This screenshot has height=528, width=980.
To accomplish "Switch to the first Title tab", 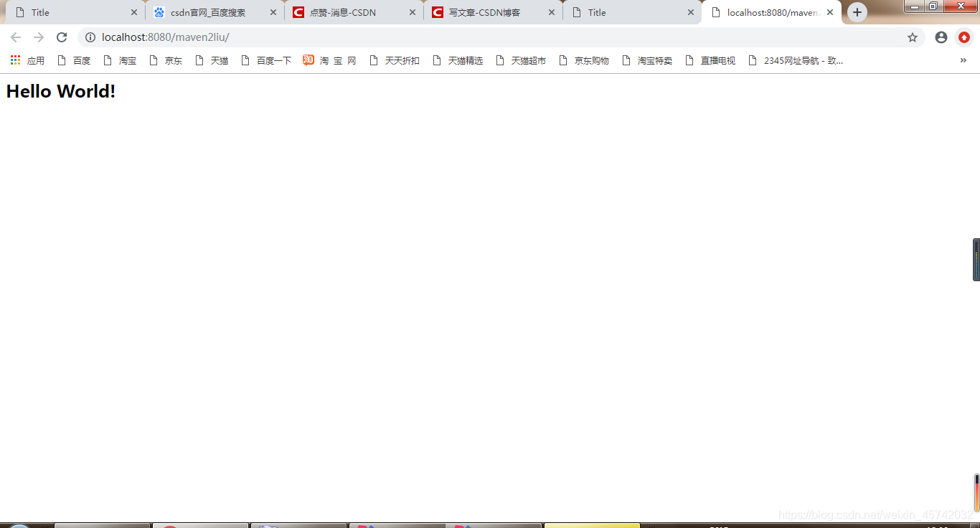I will [75, 12].
